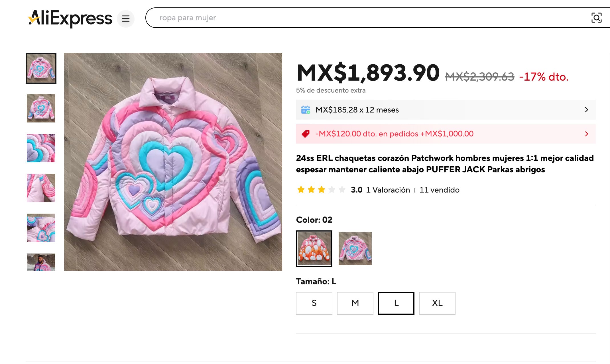The width and height of the screenshot is (610, 364).
Task: Choose size L option
Action: [x=396, y=303]
